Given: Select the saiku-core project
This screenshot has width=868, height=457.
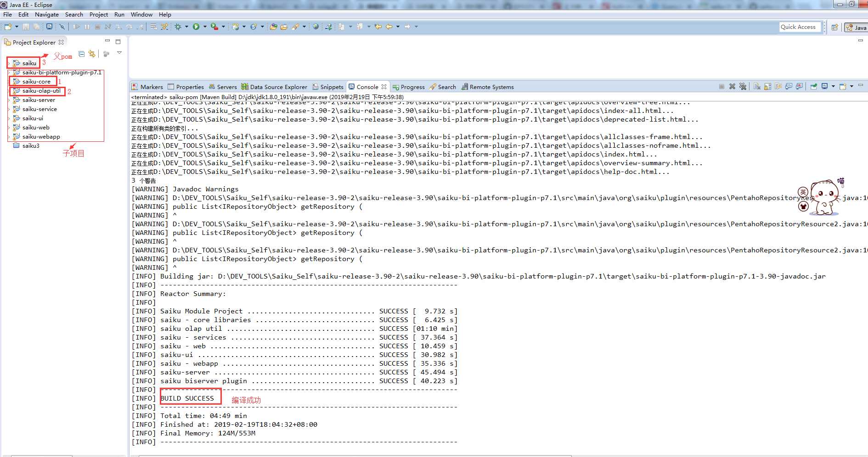Looking at the screenshot, I should pyautogui.click(x=36, y=82).
